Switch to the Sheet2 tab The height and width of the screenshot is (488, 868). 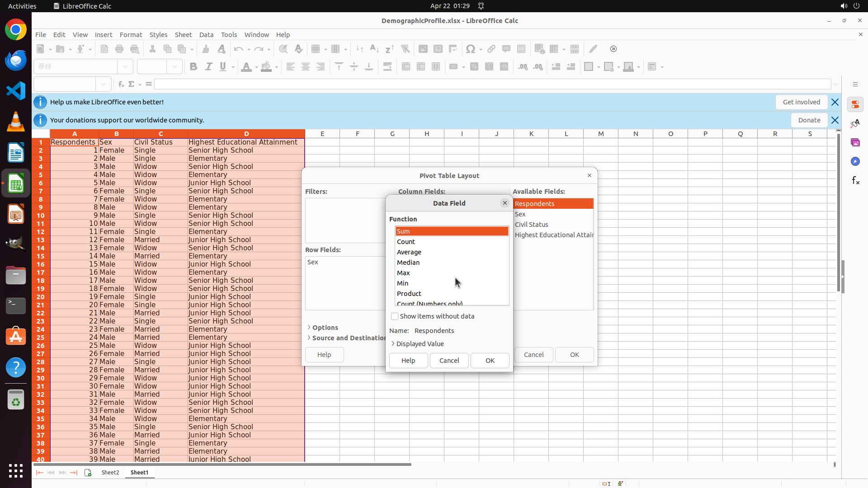click(x=110, y=473)
